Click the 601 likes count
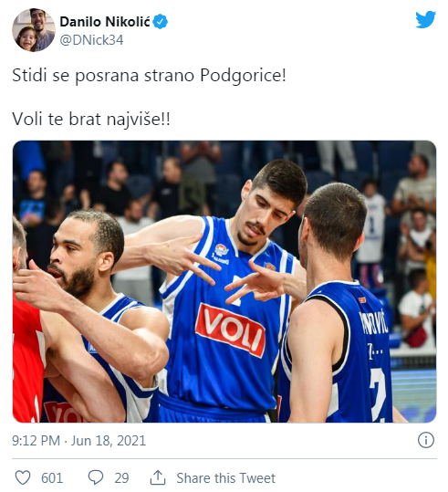The width and height of the screenshot is (448, 492). [52, 478]
